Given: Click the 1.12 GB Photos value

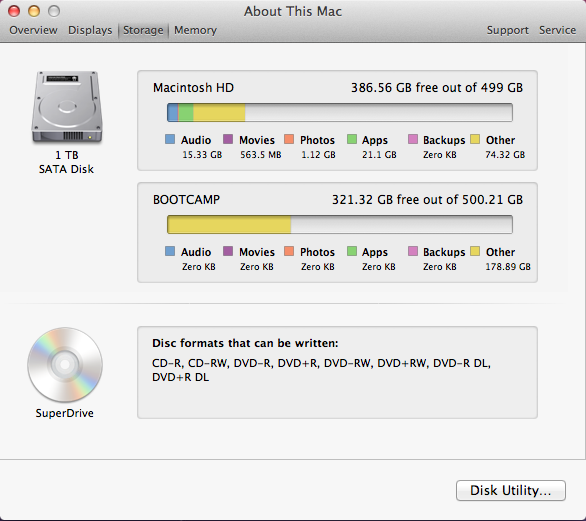Looking at the screenshot, I should [x=318, y=155].
